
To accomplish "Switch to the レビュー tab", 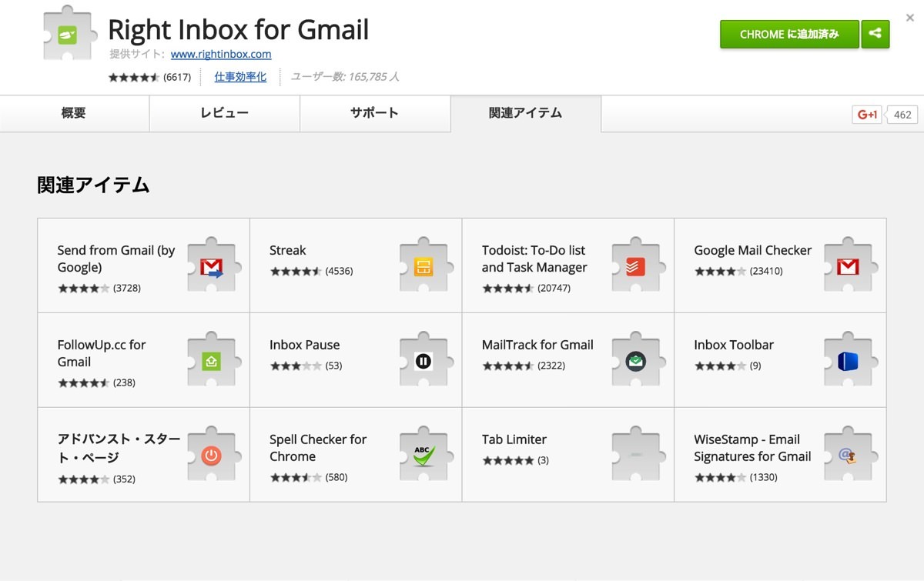I will click(x=224, y=113).
